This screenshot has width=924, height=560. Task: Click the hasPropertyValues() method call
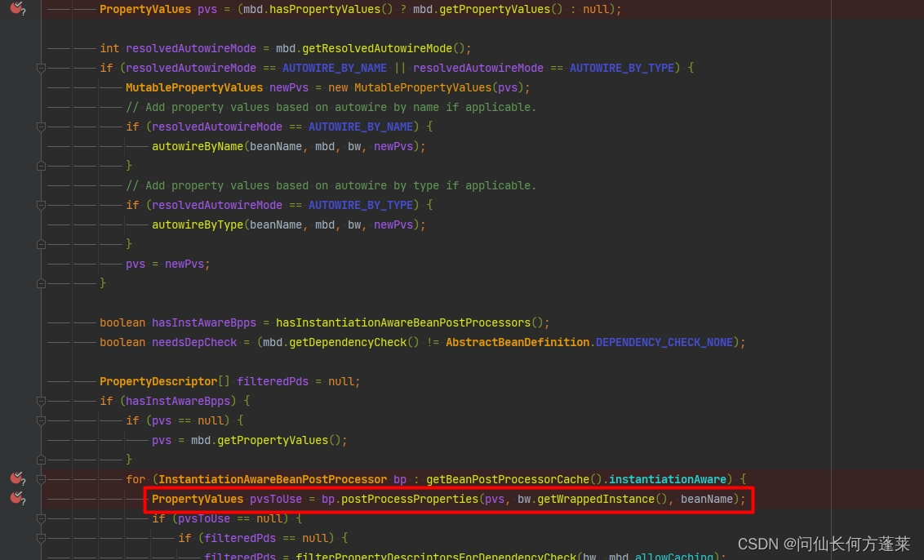[331, 10]
